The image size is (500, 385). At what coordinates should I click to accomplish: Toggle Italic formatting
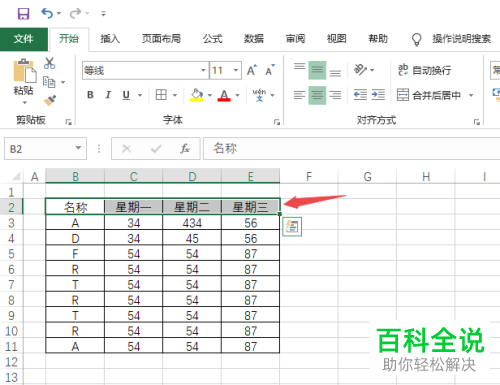[x=108, y=95]
